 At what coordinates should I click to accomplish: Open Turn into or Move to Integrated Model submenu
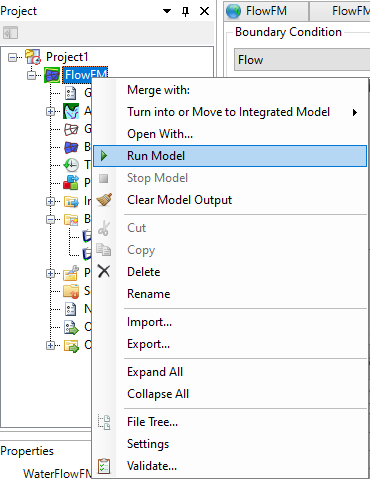click(230, 112)
